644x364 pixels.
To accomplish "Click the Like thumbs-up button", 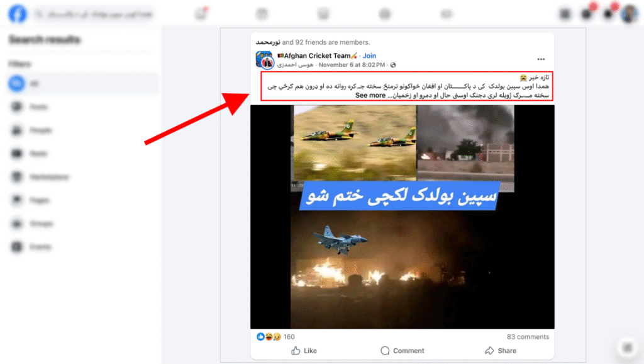I will (304, 350).
